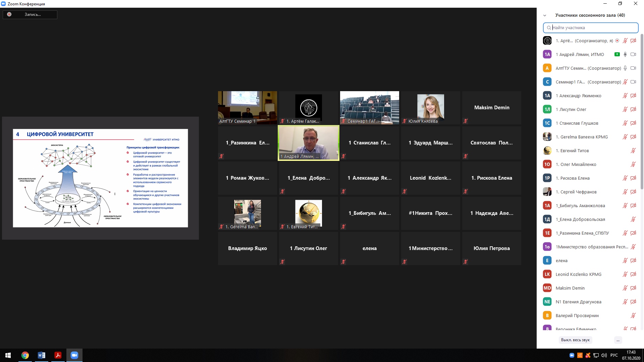Select the #1Никита Прох... tile
The width and height of the screenshot is (644, 362).
pos(431,213)
